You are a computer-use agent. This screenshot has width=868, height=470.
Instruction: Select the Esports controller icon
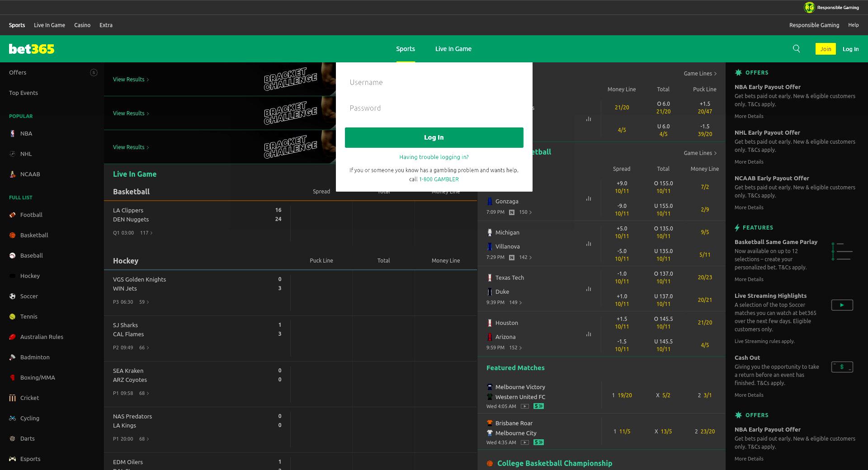coord(13,459)
